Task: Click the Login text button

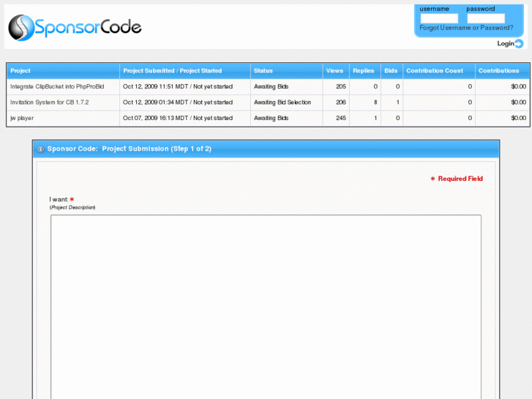Action: [x=506, y=43]
